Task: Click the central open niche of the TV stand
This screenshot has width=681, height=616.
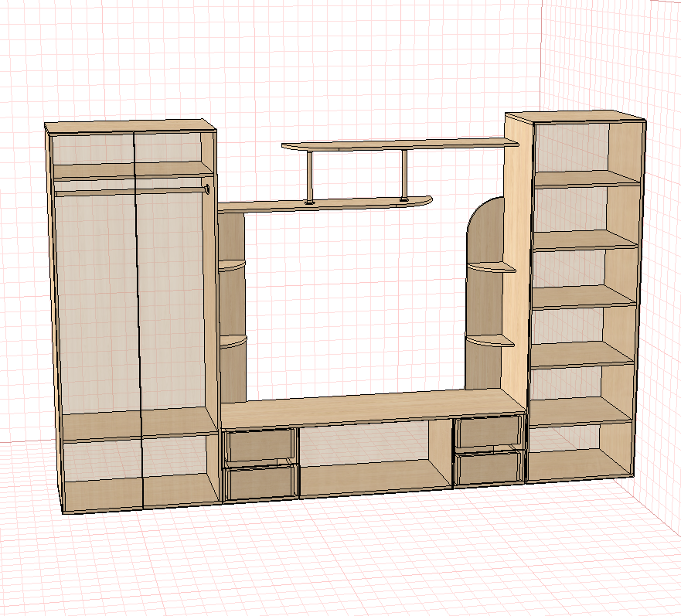Action: (x=376, y=458)
